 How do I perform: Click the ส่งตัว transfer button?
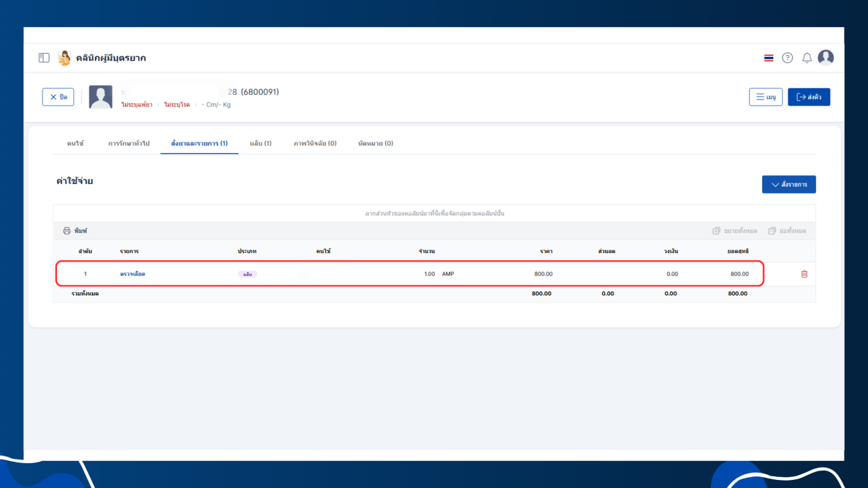click(809, 97)
